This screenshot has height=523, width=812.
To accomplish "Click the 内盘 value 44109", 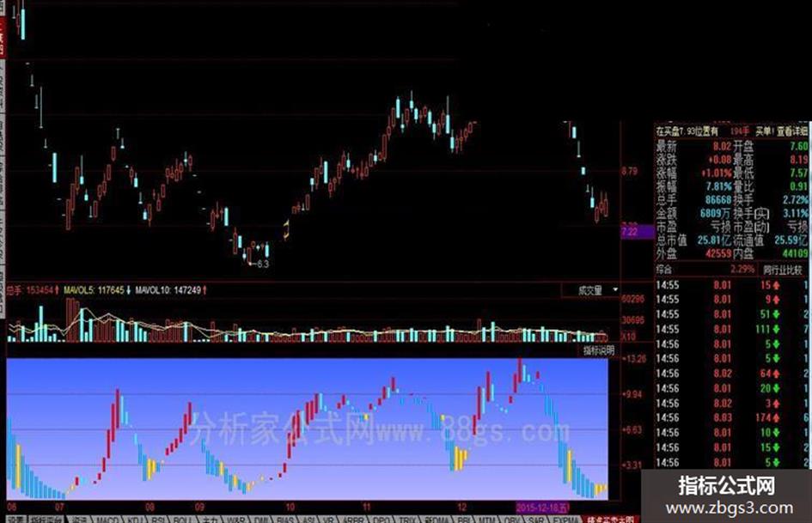I will click(x=795, y=253).
